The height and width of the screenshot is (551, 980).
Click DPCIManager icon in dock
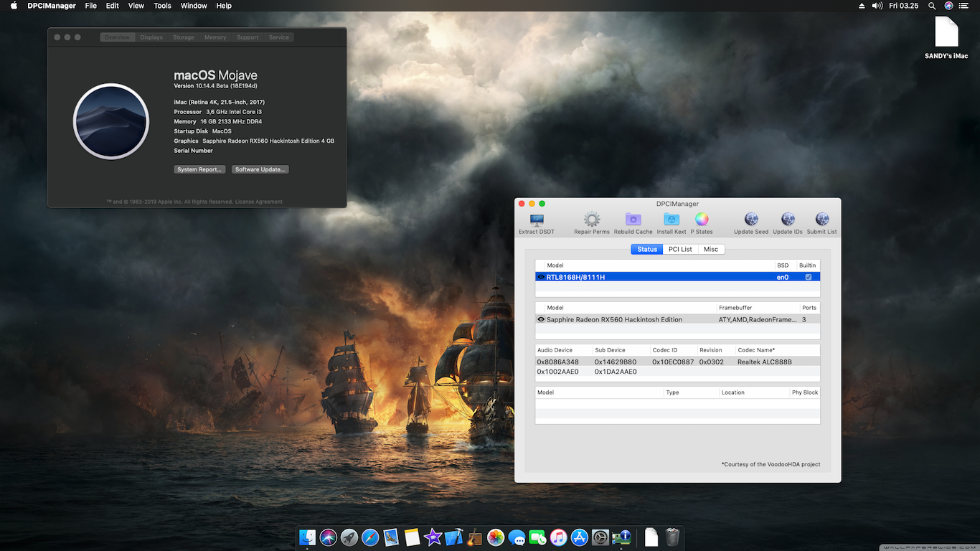point(621,537)
